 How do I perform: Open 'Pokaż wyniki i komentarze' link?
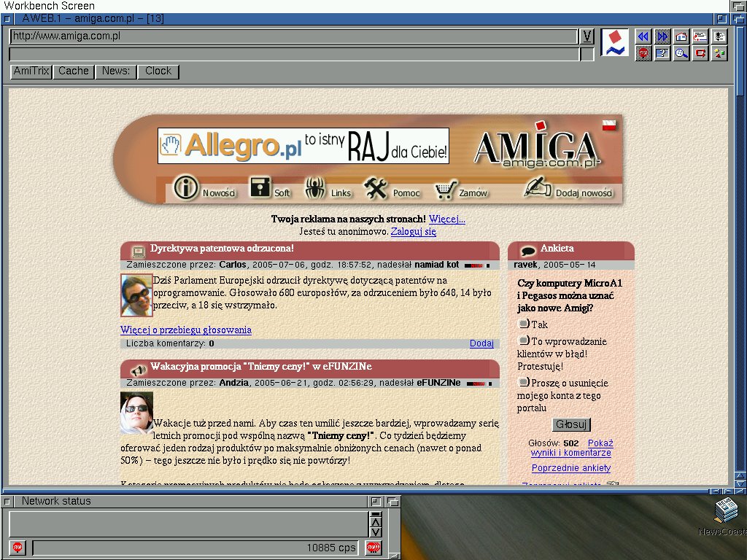[571, 448]
